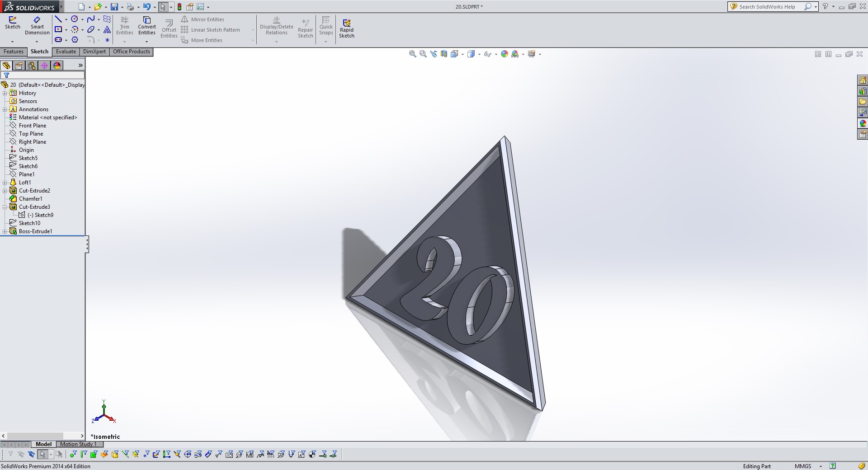Select the Circle sketch tool
868x470 pixels.
[75, 19]
